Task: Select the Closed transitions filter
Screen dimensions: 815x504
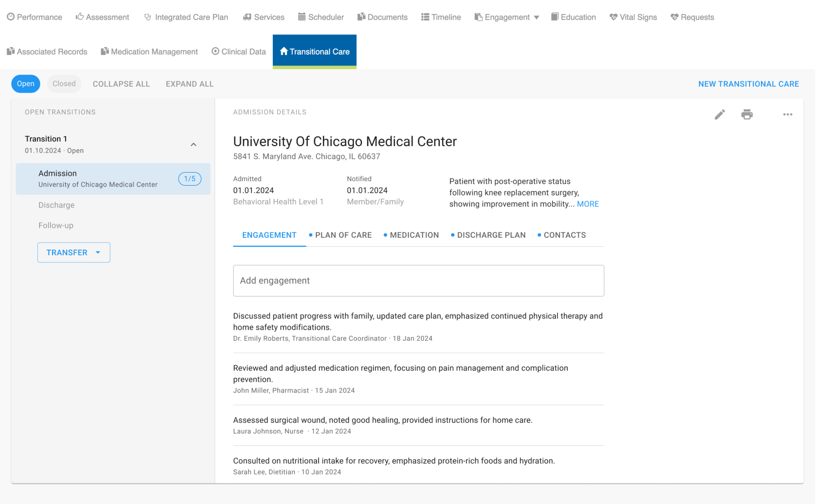Action: point(64,84)
